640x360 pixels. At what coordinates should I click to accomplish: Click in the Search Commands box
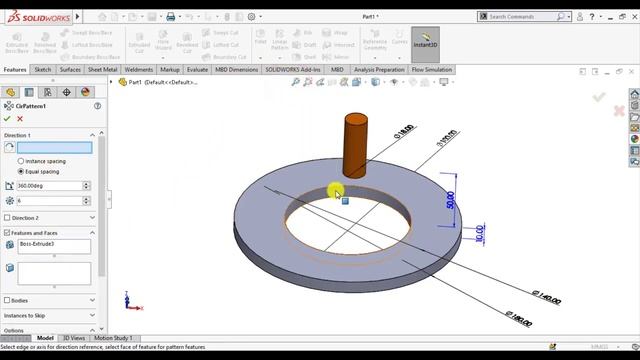(521, 17)
